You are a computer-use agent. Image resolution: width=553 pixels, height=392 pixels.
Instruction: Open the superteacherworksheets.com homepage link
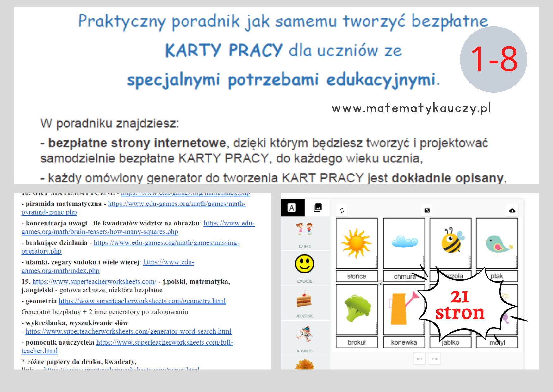(x=94, y=282)
